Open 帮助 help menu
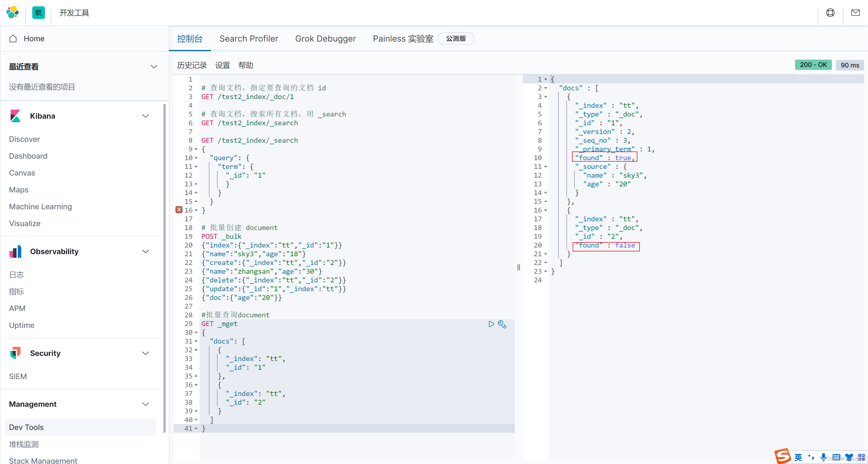Image resolution: width=868 pixels, height=464 pixels. (246, 65)
